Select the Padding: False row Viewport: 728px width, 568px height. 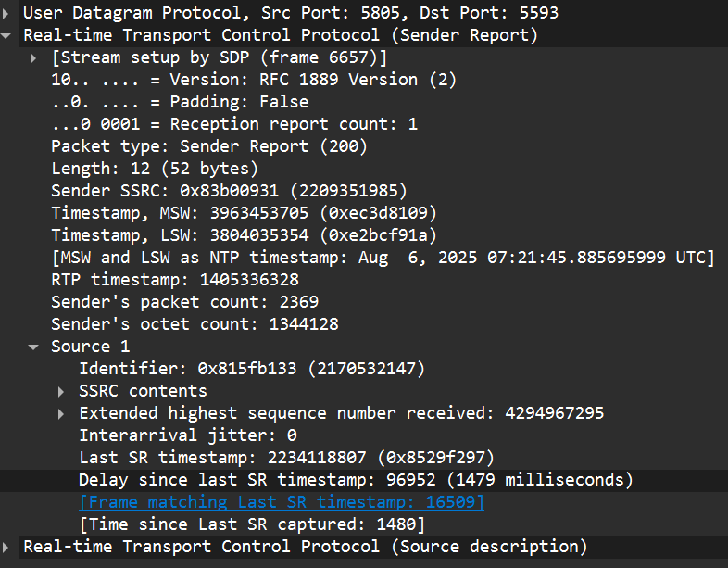(x=179, y=102)
